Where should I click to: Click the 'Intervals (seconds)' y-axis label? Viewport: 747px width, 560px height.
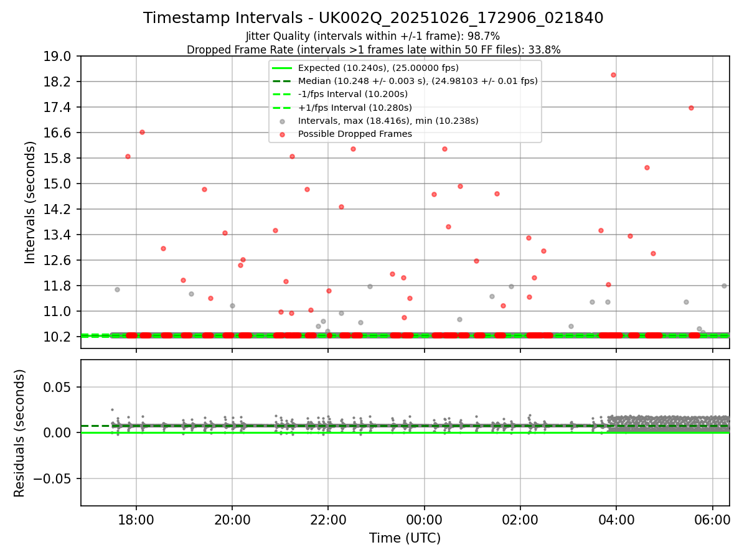(30, 202)
